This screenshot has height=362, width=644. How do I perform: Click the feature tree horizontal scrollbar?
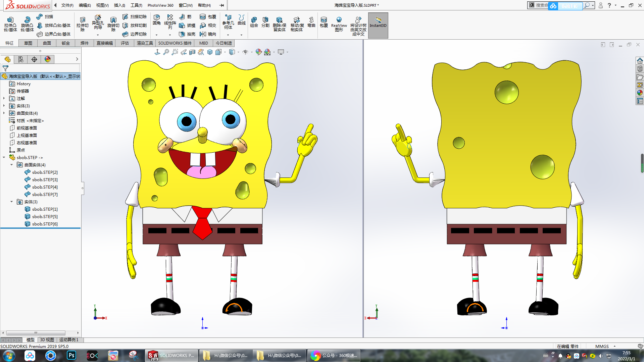[x=36, y=333]
